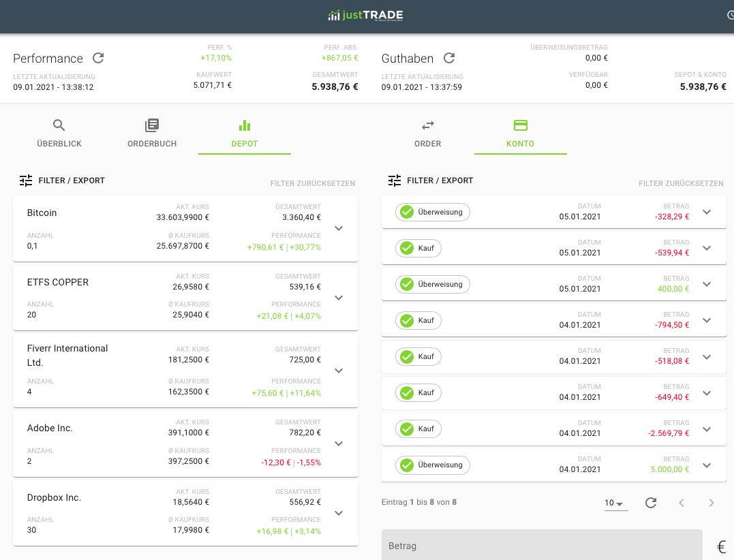Click green check on -649,40 € Kauf
The image size is (734, 560).
tap(407, 392)
